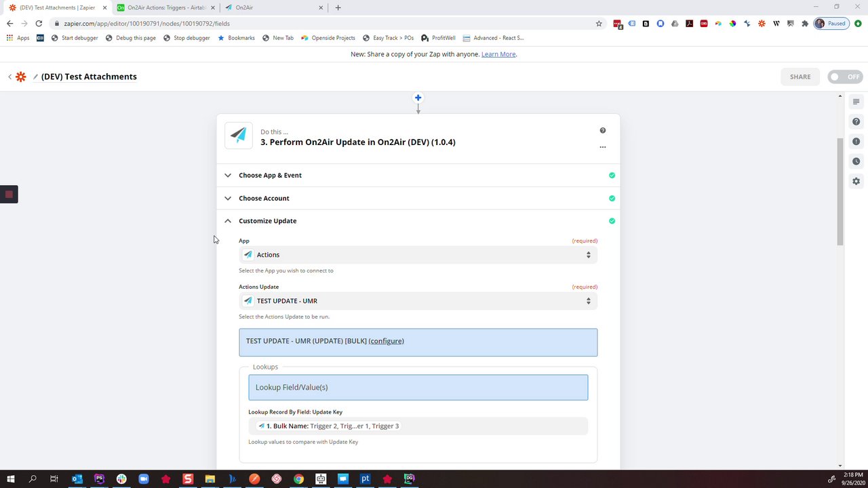Viewport: 868px width, 488px height.
Task: Open the Chrome Apps shortcut
Action: [x=18, y=38]
